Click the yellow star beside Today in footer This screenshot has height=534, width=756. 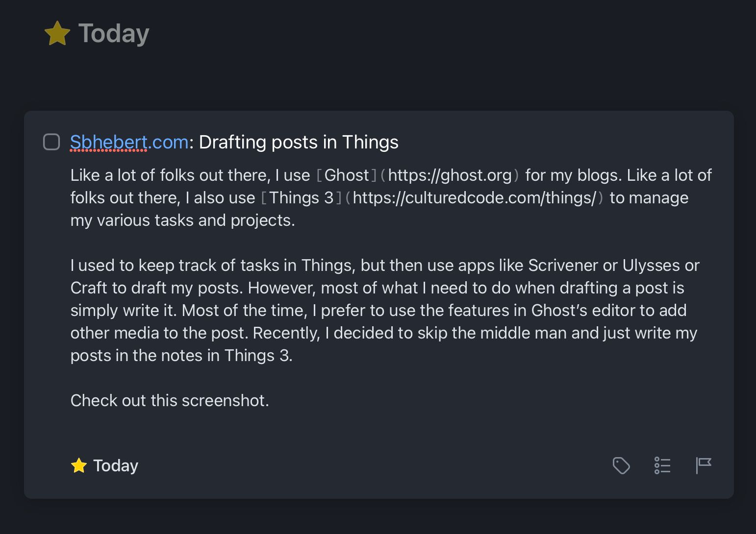(x=79, y=465)
